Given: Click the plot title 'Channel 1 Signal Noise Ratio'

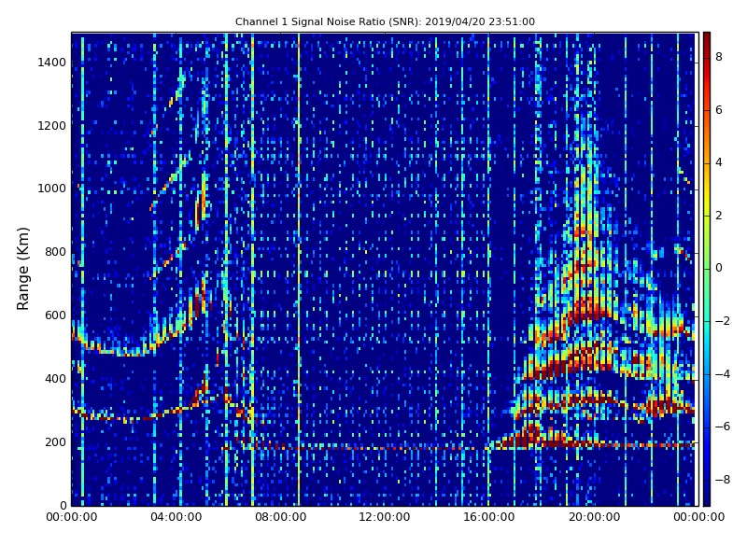Looking at the screenshot, I should [385, 21].
